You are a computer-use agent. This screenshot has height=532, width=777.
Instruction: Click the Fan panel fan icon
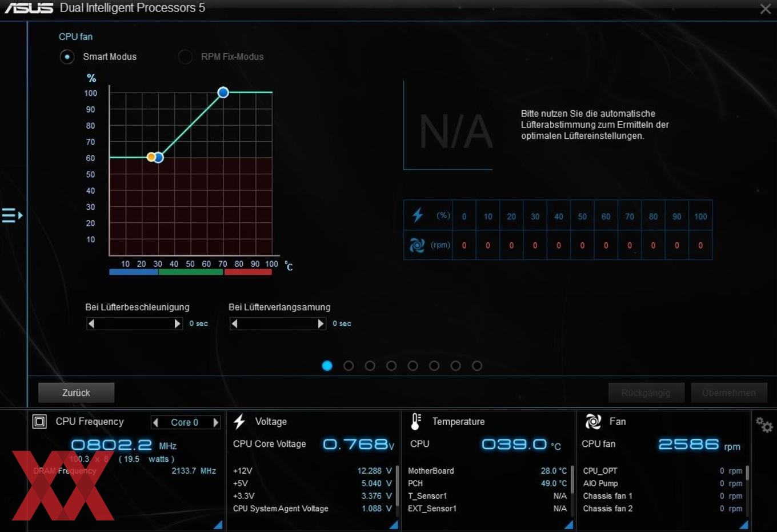coord(593,422)
